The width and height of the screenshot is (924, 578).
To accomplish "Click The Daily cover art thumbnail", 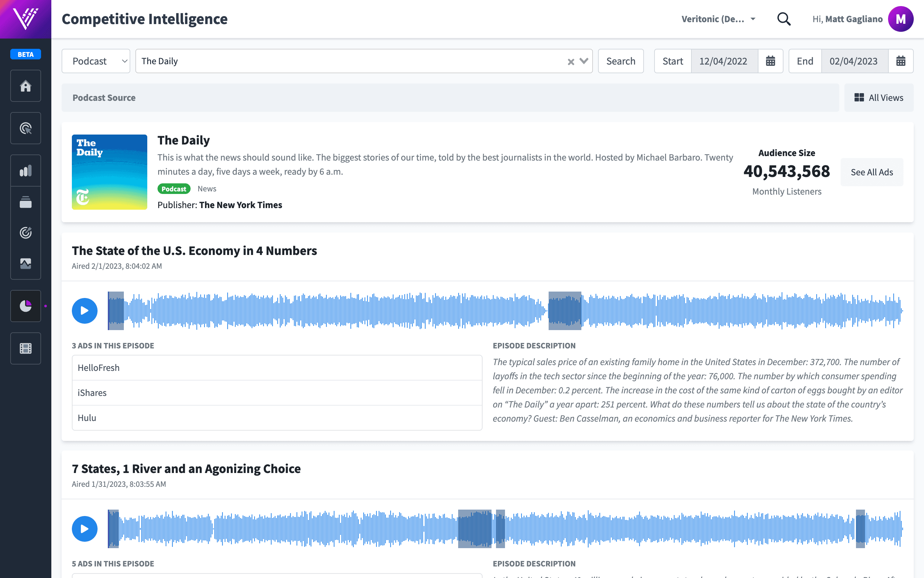I will (110, 172).
